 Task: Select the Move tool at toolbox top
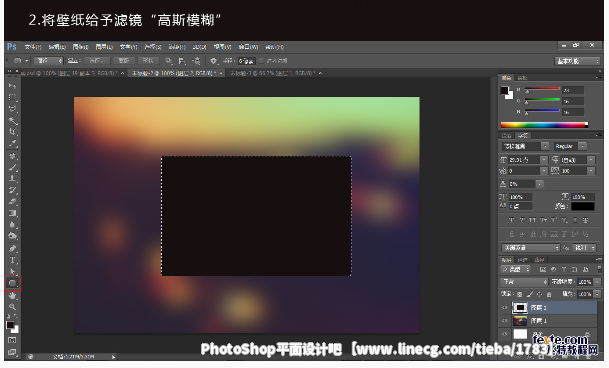[12, 85]
